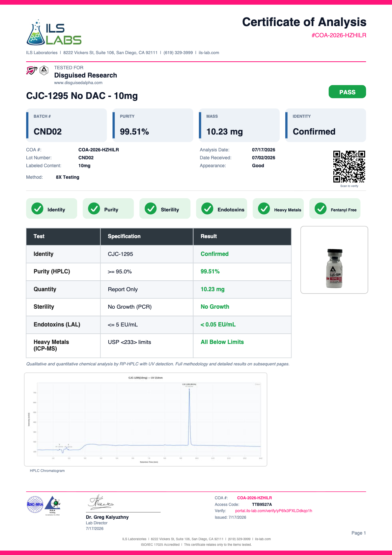The image size is (392, 555).
Task: Click the Purity 99.51% card
Action: [153, 125]
